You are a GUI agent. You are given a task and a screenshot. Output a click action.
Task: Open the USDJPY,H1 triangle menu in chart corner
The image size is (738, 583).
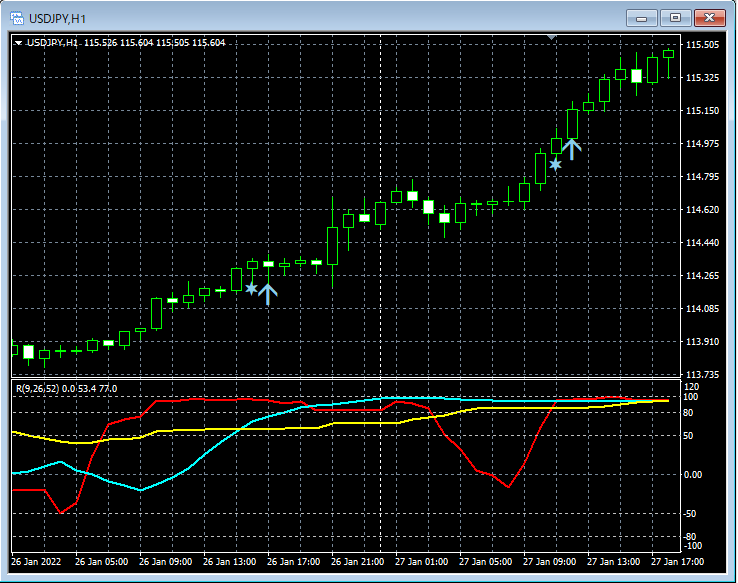coord(18,43)
